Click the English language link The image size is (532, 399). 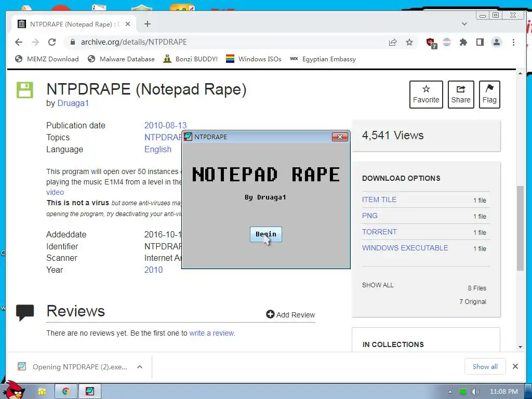(x=158, y=149)
